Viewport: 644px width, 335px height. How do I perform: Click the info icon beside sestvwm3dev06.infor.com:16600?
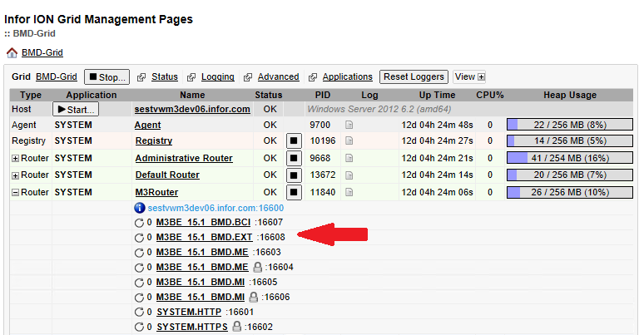(140, 208)
